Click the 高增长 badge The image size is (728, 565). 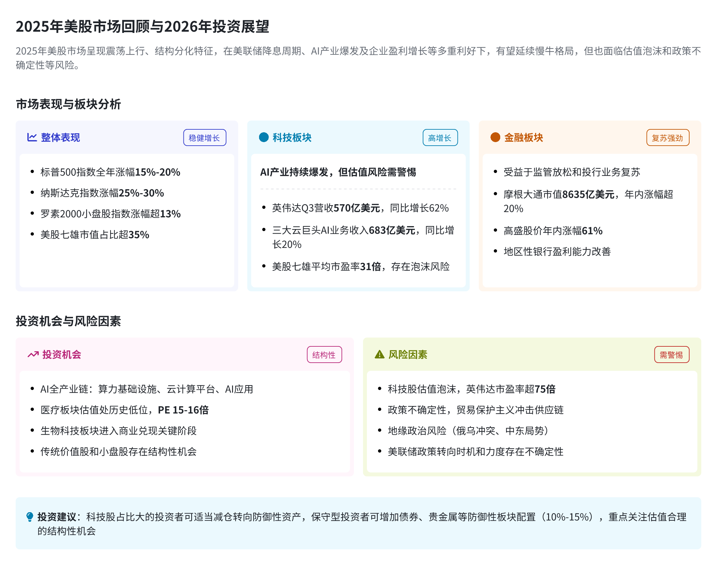coord(440,138)
